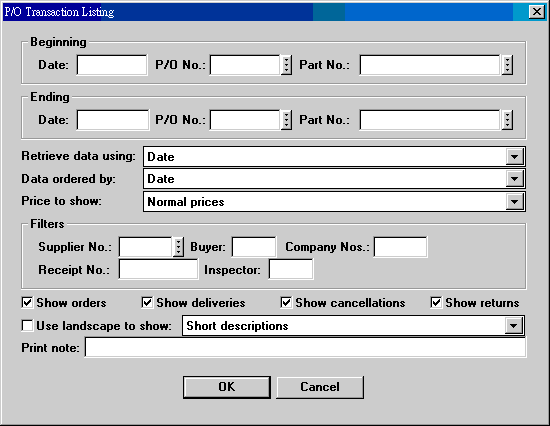Open lookup beside Supplier No. field
The width and height of the screenshot is (550, 426).
tap(179, 247)
